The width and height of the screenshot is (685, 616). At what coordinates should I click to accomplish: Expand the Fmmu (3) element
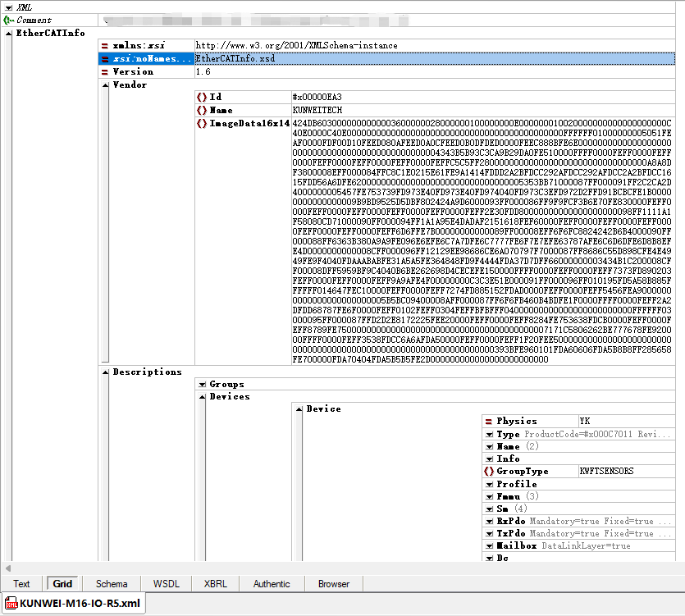(489, 496)
